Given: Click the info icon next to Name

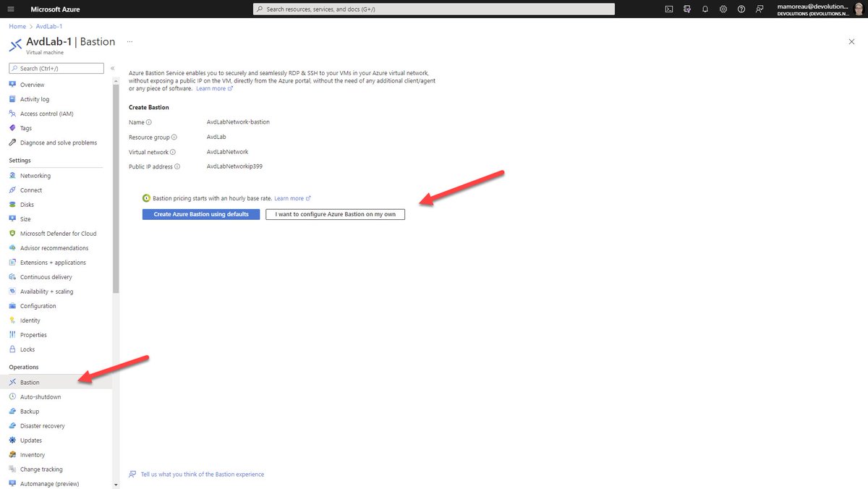Looking at the screenshot, I should pyautogui.click(x=149, y=122).
